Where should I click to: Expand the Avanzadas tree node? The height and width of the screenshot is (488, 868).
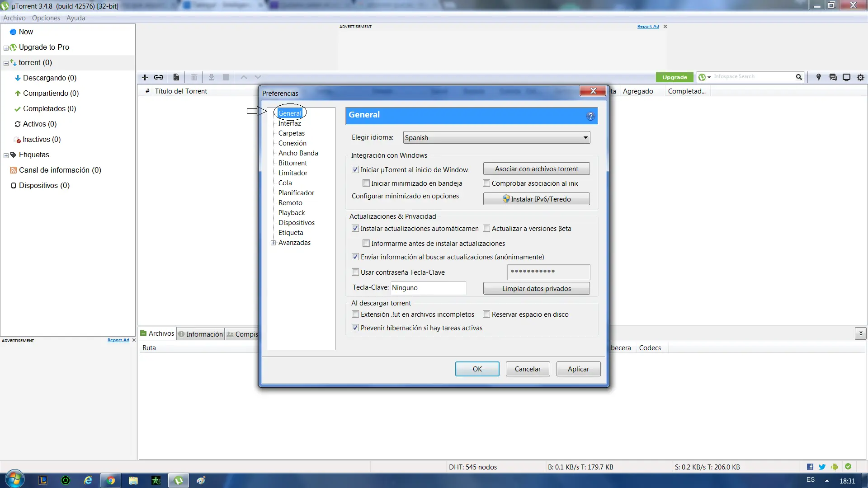click(x=274, y=243)
